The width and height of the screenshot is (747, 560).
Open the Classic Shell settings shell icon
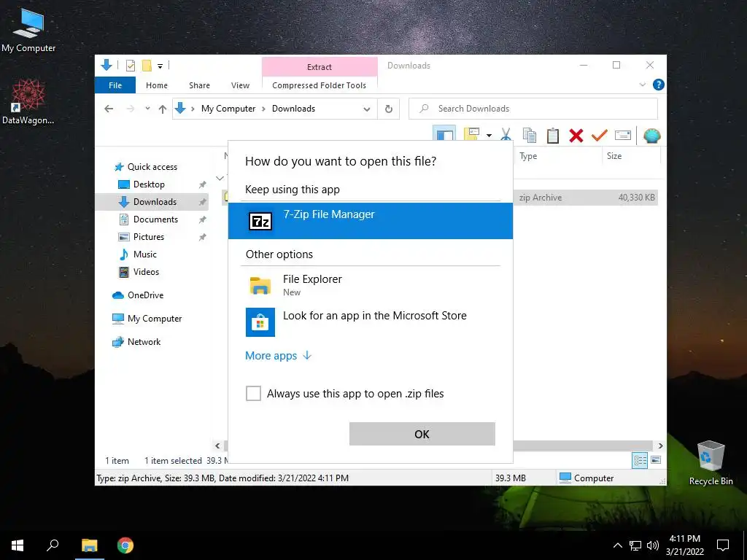[x=651, y=136]
